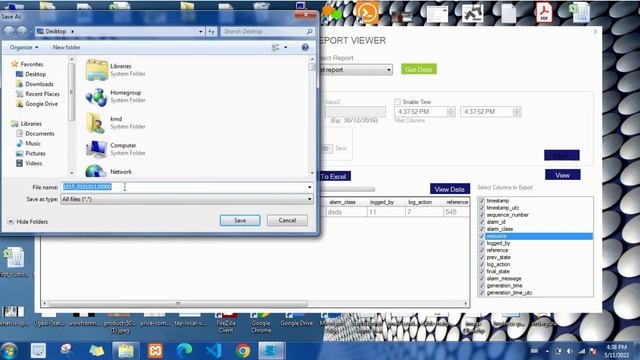Select Google Drive in navigation pane

[x=37, y=104]
